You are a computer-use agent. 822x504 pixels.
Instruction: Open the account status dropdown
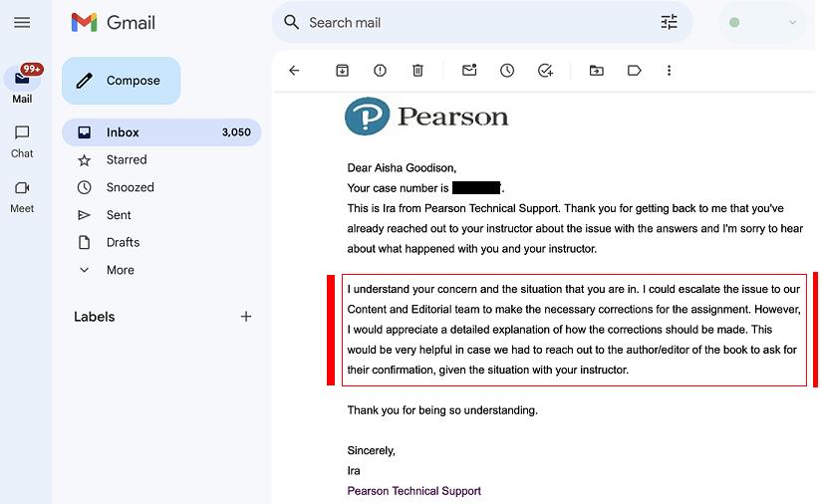763,22
